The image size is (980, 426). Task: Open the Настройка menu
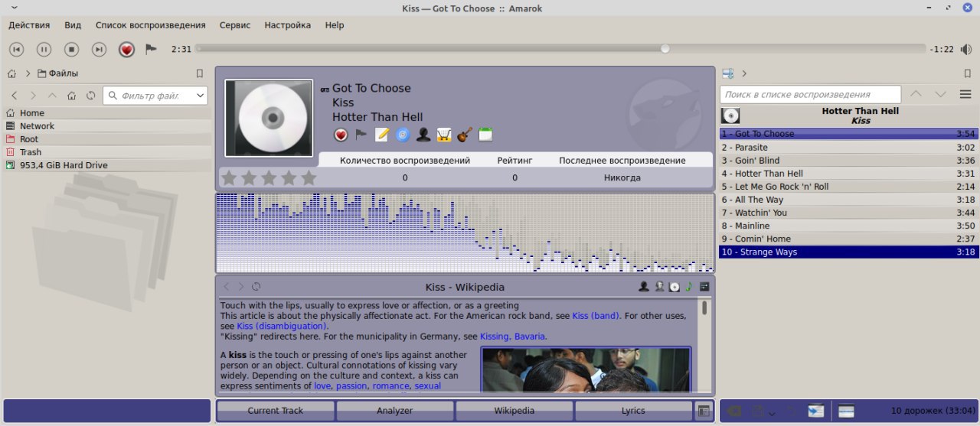pos(288,24)
